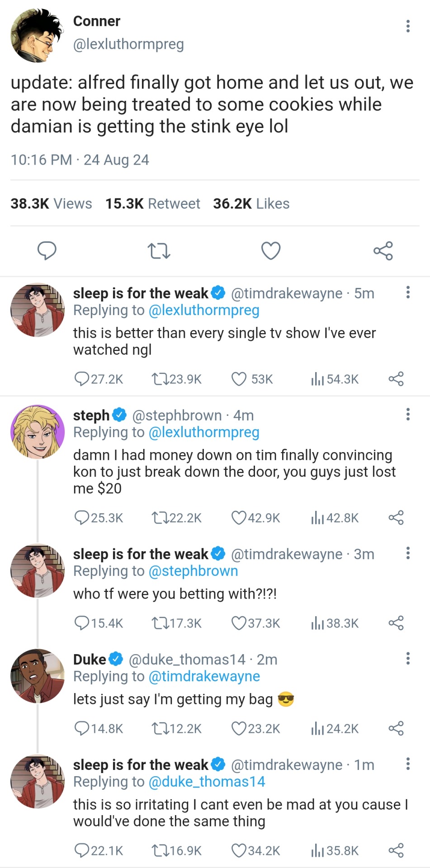Share Conner's main tweet

click(x=383, y=251)
